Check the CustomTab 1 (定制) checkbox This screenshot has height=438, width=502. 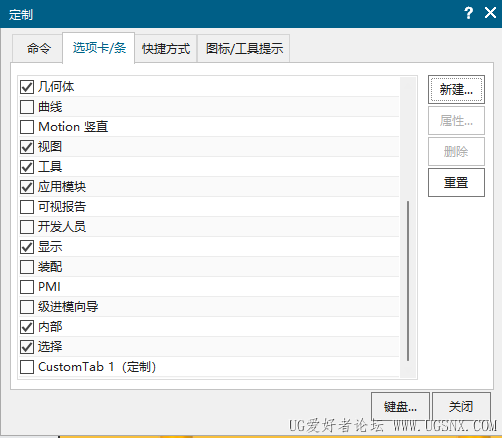27,367
